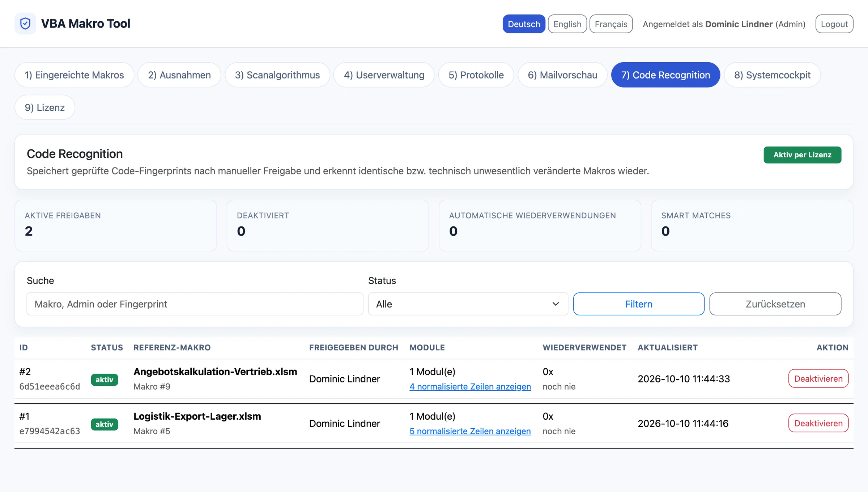Click the aktiv badge in row #1
The image size is (868, 492).
click(x=105, y=424)
